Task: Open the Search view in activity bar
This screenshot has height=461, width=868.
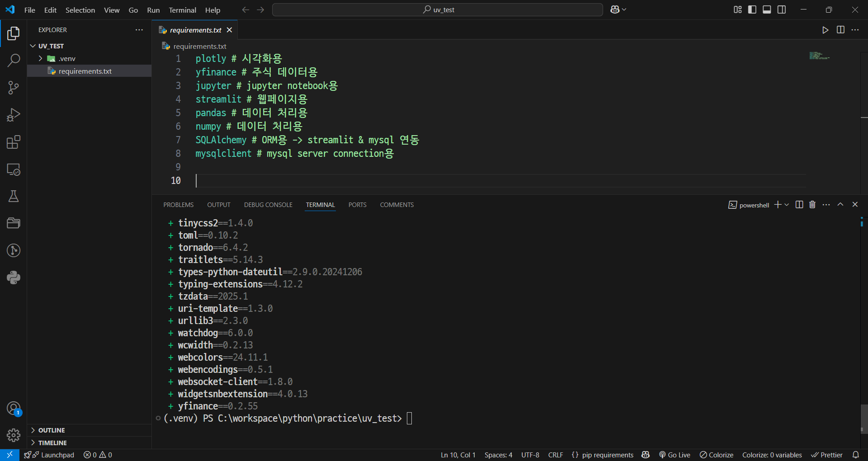Action: point(14,60)
